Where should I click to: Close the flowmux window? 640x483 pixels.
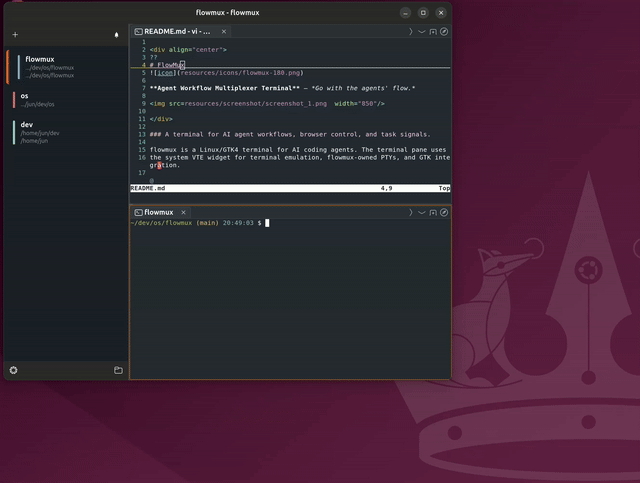441,13
